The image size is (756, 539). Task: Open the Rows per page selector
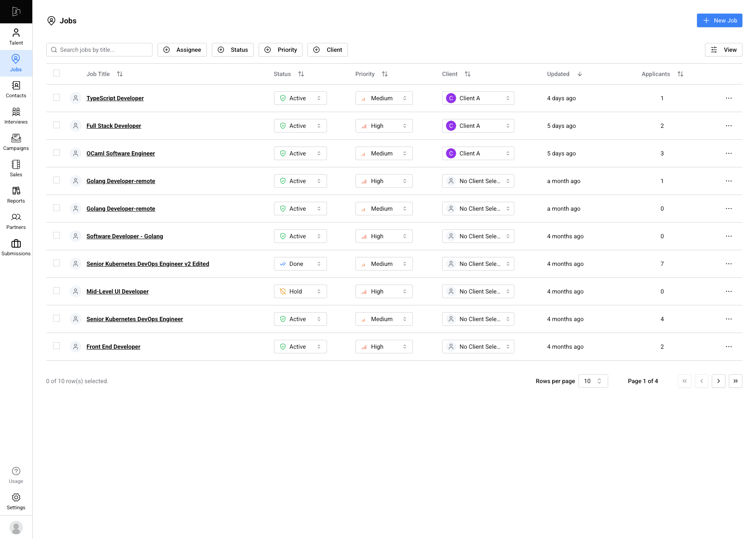coord(593,381)
